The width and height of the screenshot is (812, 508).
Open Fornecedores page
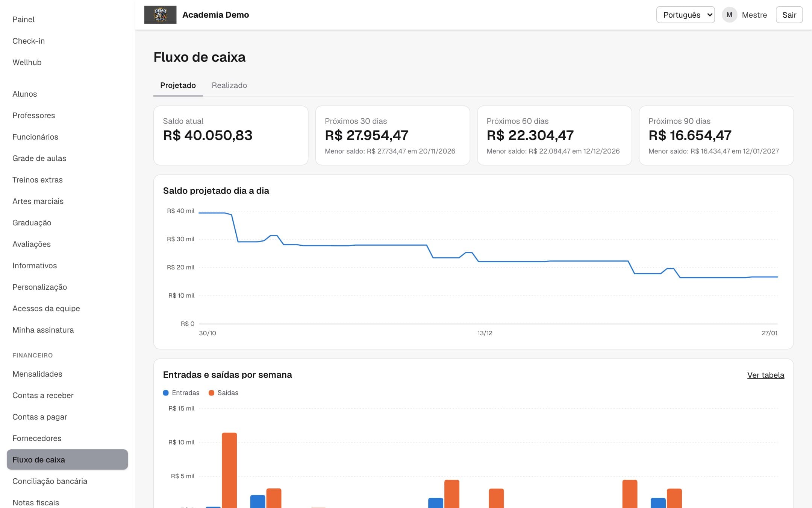pos(67,438)
